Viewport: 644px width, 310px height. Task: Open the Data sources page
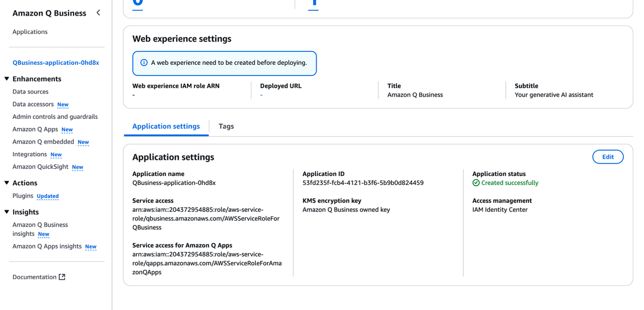point(30,91)
